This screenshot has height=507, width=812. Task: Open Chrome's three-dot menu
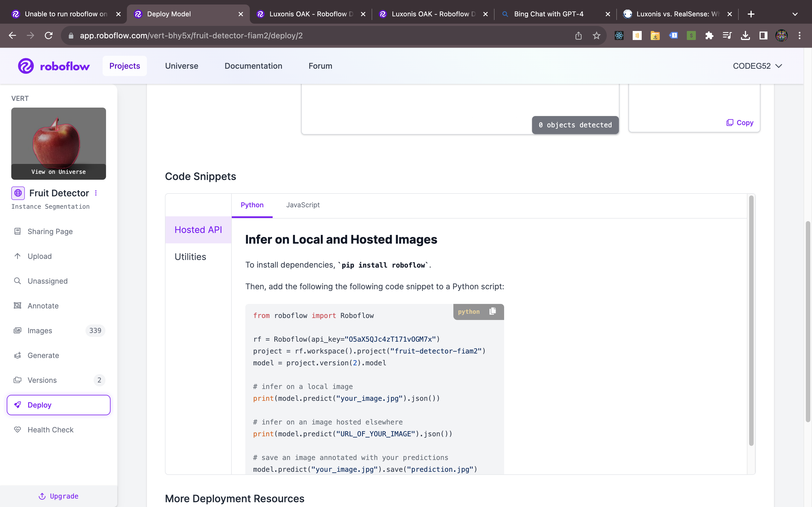tap(799, 35)
